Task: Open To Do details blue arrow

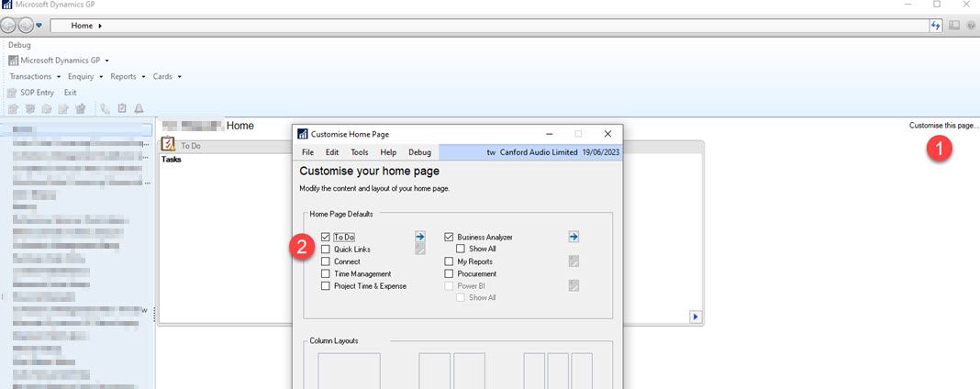Action: 420,237
